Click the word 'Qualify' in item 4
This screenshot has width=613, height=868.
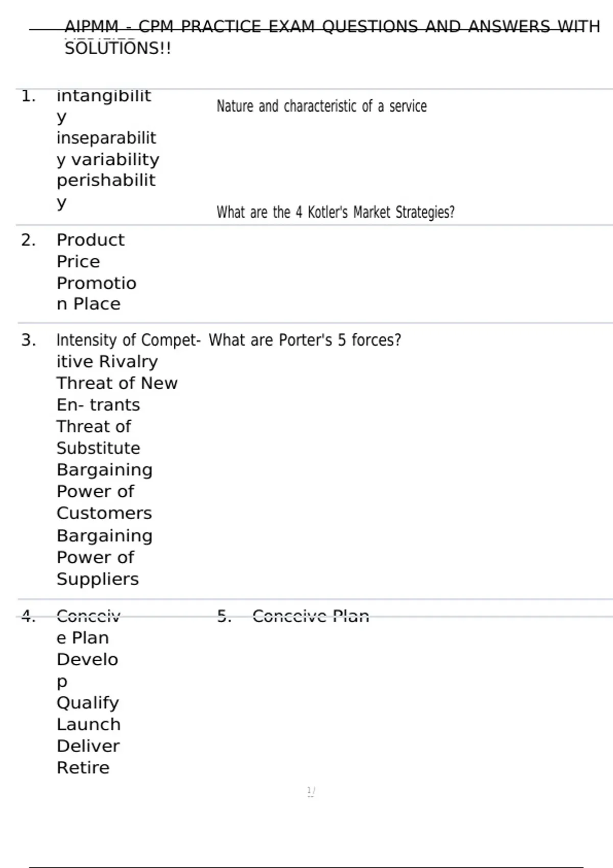[88, 703]
